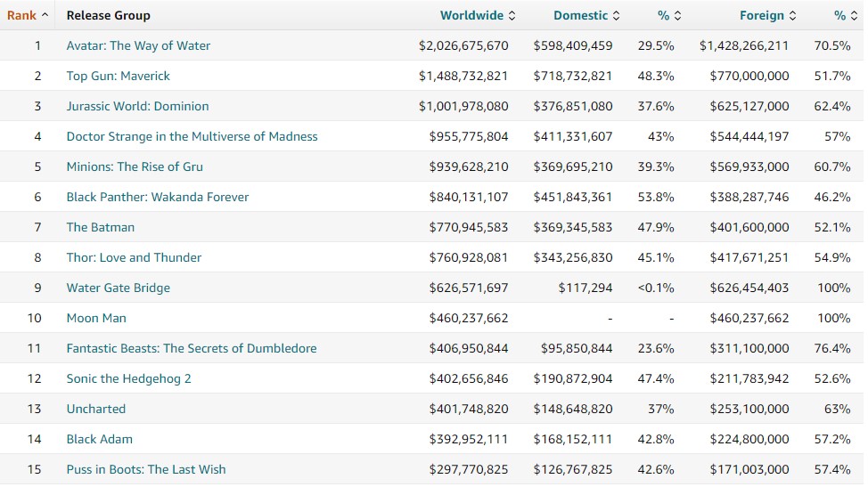868x487 pixels.
Task: Toggle sort arrows next to Domestic
Action: tap(616, 15)
